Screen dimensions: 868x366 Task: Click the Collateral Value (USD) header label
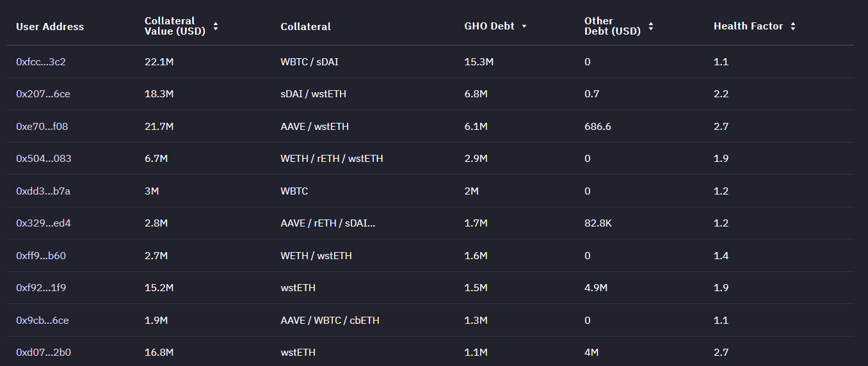(175, 26)
